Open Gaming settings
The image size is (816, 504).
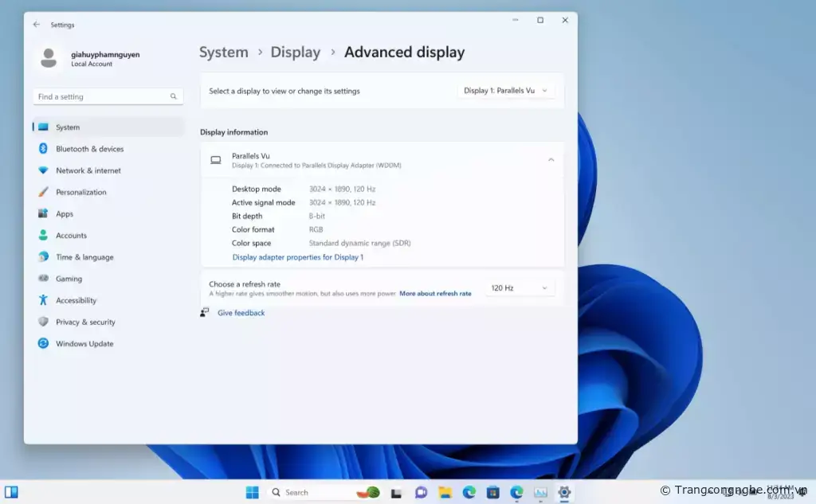(x=69, y=279)
